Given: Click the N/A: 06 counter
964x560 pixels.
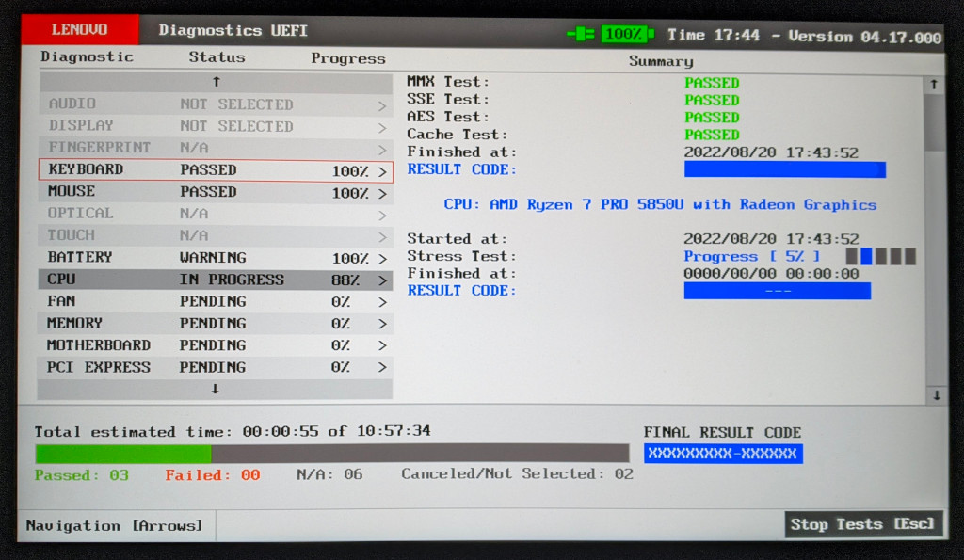Looking at the screenshot, I should 329,474.
